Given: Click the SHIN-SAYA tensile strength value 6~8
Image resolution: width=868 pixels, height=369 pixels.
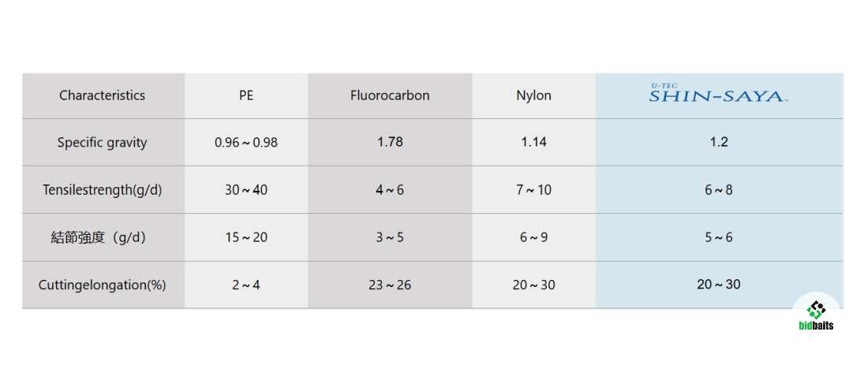Looking at the screenshot, I should point(718,190).
